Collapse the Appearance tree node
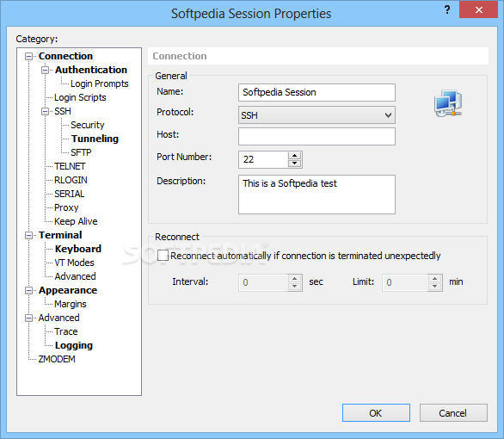 click(x=28, y=290)
